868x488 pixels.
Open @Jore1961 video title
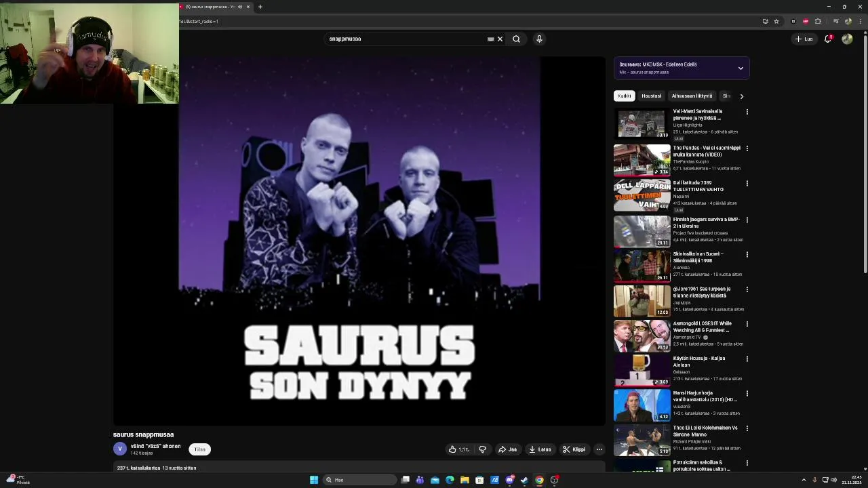701,292
